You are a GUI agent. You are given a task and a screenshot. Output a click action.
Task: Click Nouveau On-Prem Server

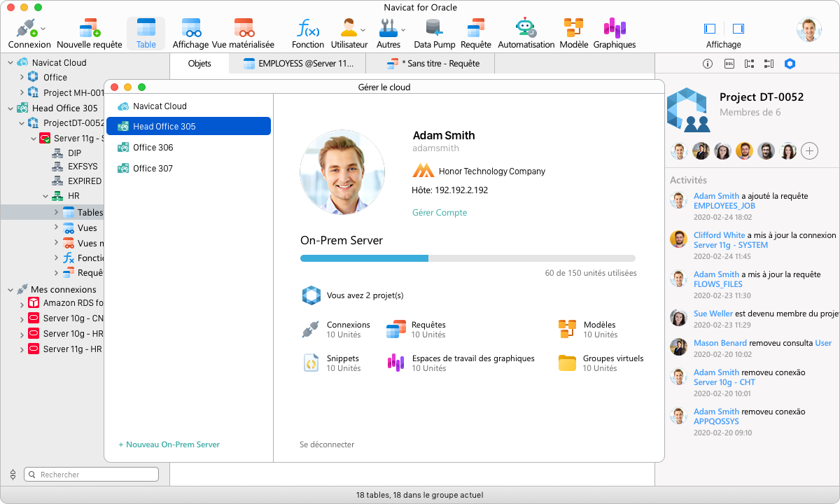169,444
